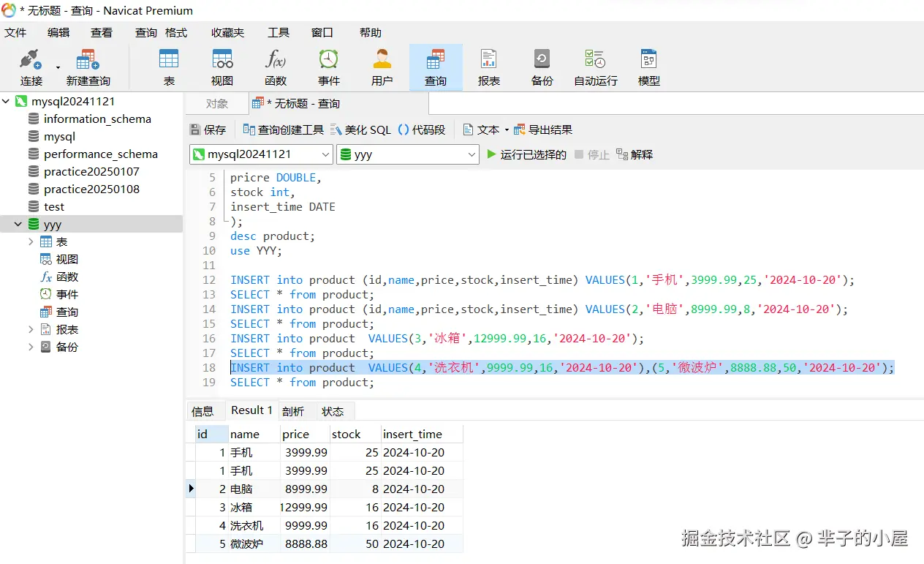Click the 代码段 code snippet button
Screen dimensions: 924x564
[422, 129]
